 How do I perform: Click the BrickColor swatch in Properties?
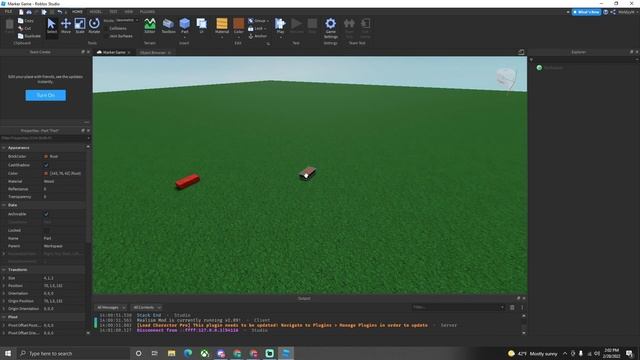pyautogui.click(x=46, y=156)
